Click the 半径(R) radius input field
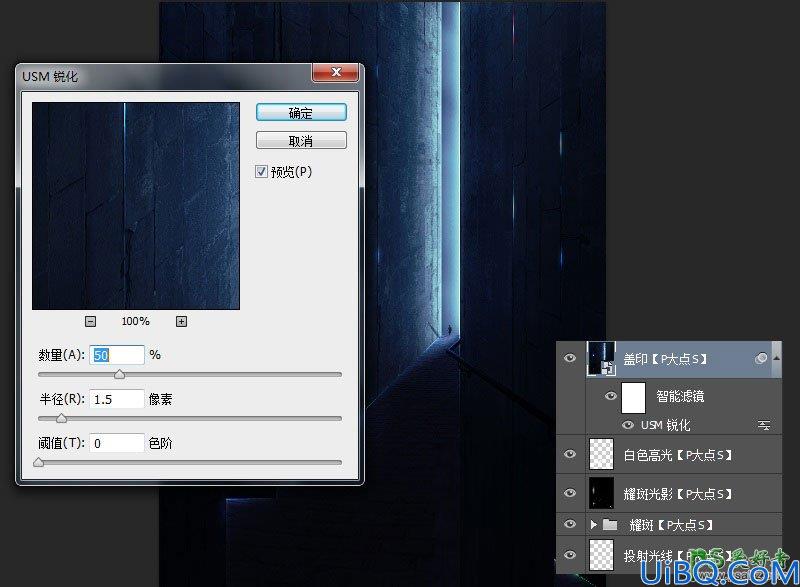The height and width of the screenshot is (587, 800). point(117,399)
